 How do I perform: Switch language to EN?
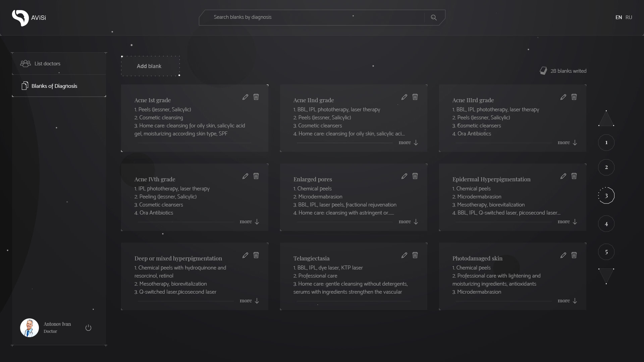click(619, 17)
